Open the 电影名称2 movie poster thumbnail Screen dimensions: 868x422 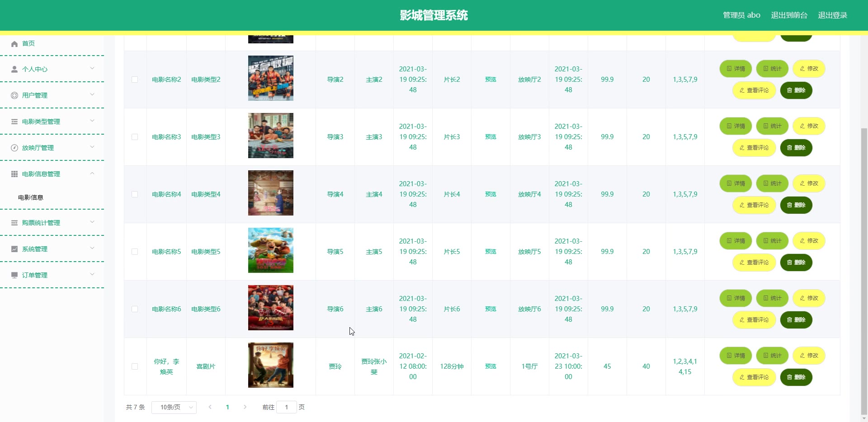point(271,78)
